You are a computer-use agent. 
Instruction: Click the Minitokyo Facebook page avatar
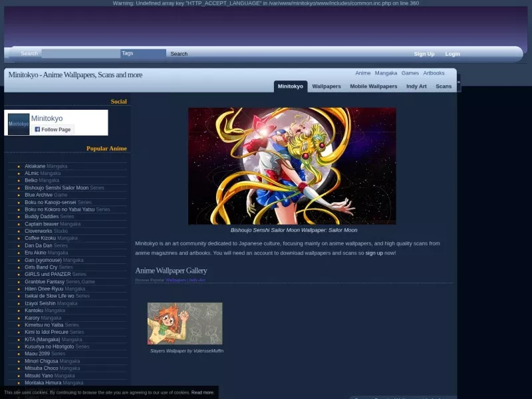(x=19, y=124)
